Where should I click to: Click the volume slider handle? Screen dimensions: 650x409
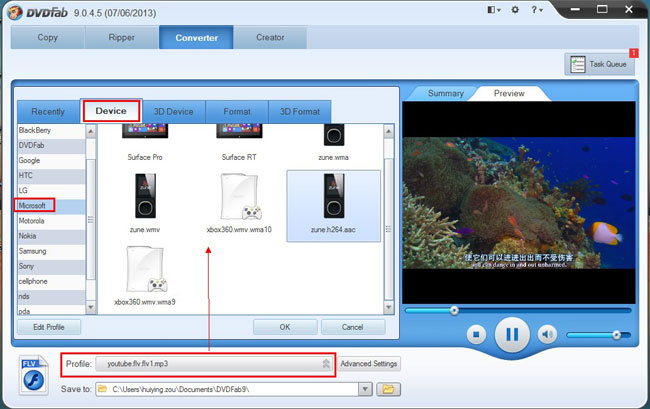(616, 335)
